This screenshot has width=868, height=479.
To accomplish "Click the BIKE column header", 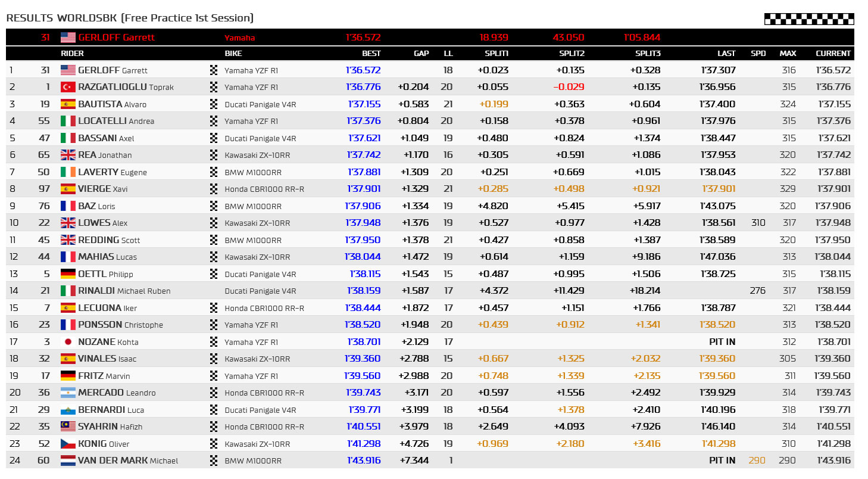I will click(x=233, y=54).
